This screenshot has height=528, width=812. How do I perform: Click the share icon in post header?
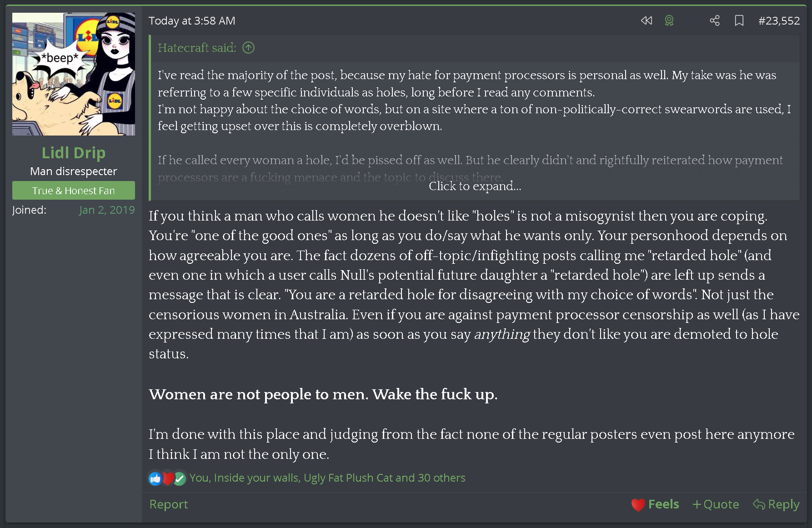pos(714,20)
